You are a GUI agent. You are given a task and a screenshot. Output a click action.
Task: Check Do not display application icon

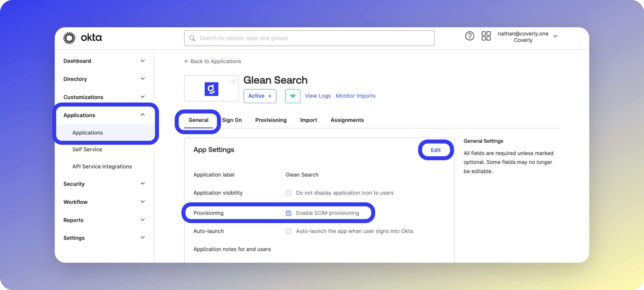[289, 193]
